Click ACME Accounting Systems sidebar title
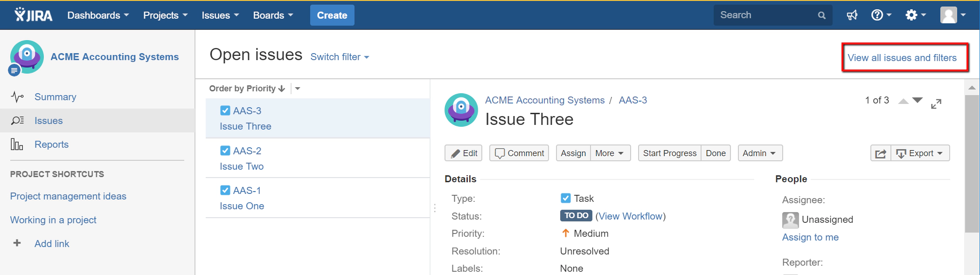The image size is (980, 275). coord(115,57)
